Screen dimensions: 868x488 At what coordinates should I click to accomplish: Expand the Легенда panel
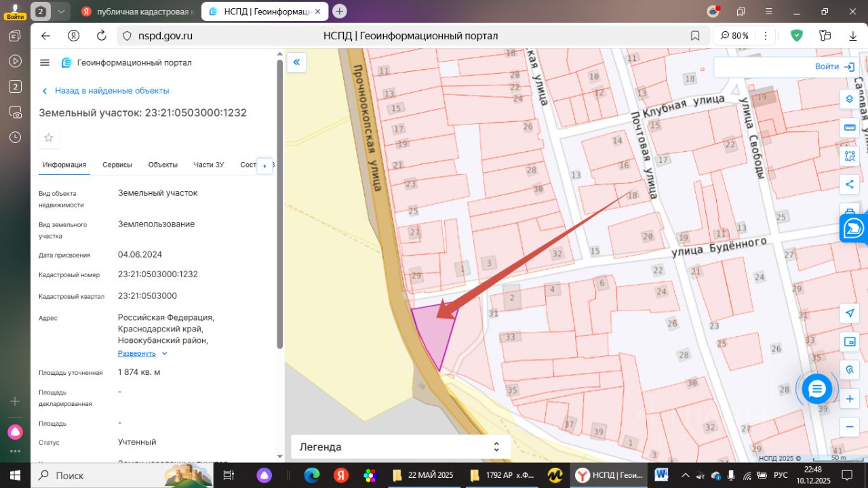pos(400,447)
